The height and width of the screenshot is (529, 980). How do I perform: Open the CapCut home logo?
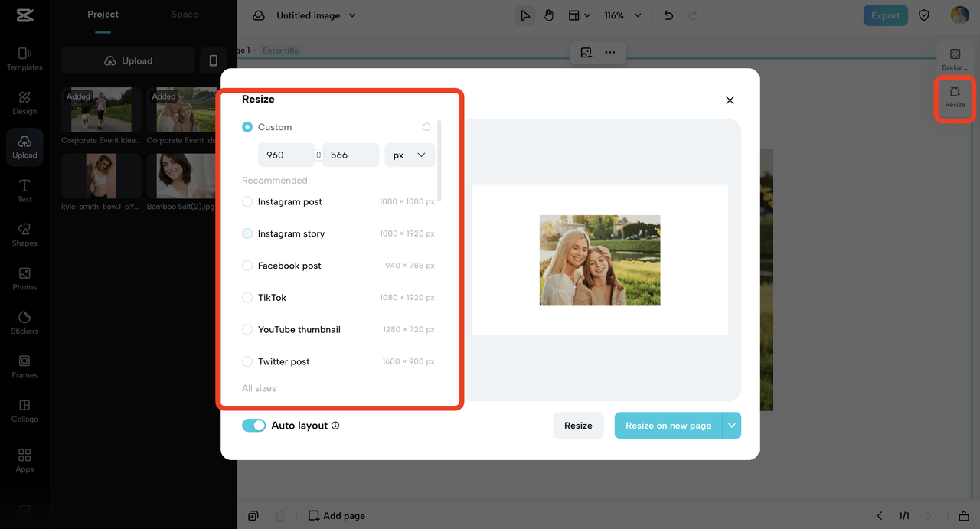pyautogui.click(x=24, y=15)
